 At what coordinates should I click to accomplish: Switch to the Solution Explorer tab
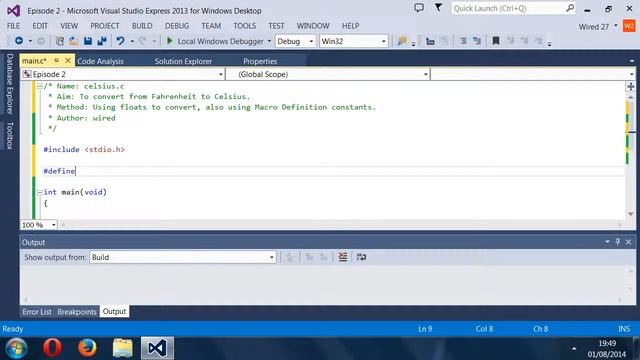183,61
